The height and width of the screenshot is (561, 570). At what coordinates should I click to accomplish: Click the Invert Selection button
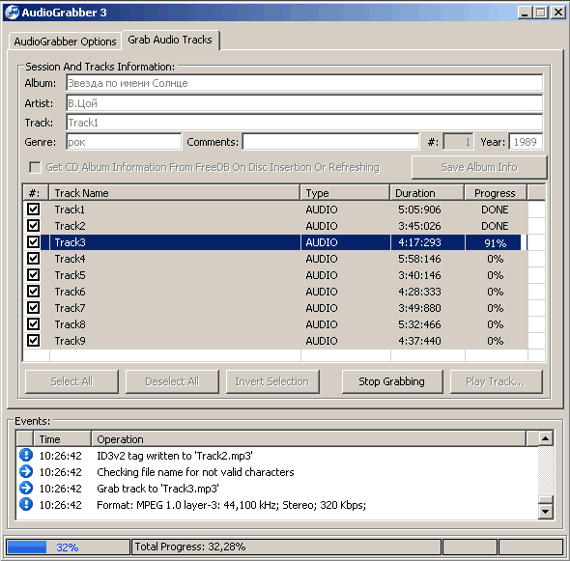272,381
